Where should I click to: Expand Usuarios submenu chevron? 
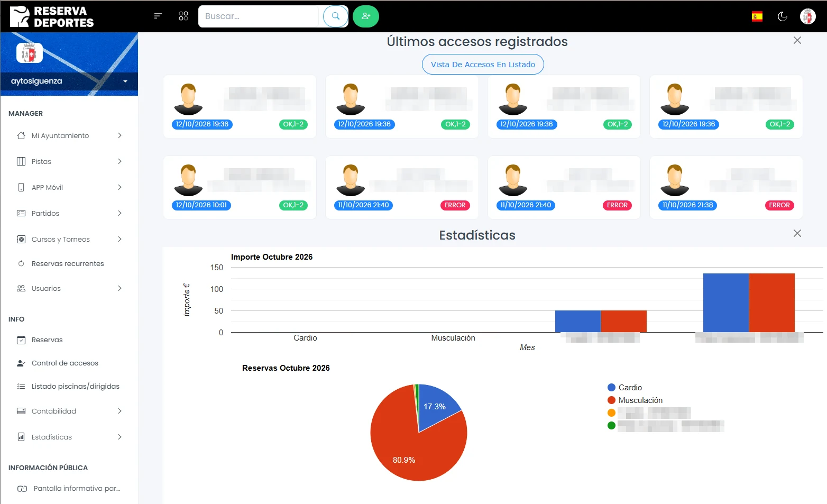pyautogui.click(x=120, y=288)
